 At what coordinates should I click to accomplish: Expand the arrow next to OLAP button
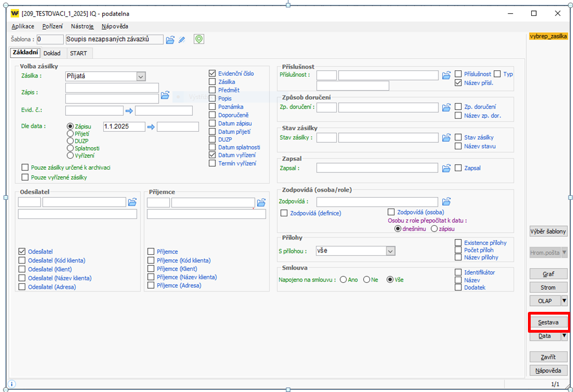(x=564, y=301)
